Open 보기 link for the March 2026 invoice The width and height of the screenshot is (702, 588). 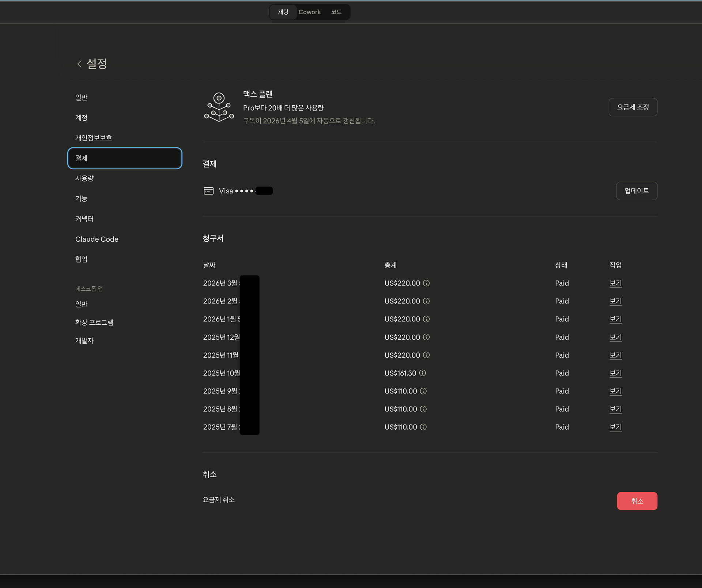[616, 283]
